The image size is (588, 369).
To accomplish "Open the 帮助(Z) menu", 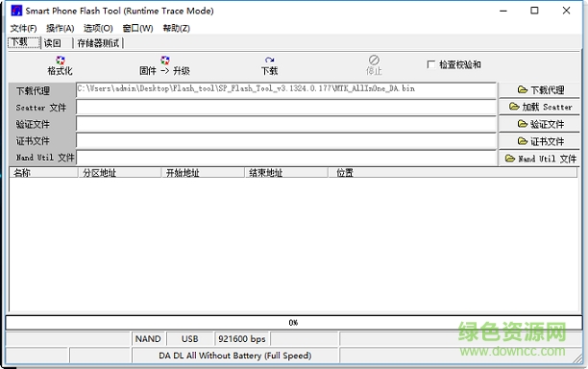I will (x=176, y=28).
